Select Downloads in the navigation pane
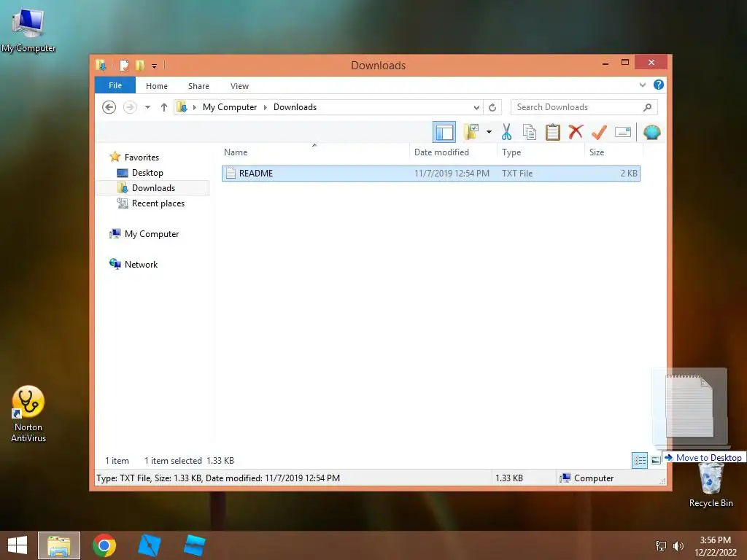Viewport: 747px width, 560px height. 153,187
